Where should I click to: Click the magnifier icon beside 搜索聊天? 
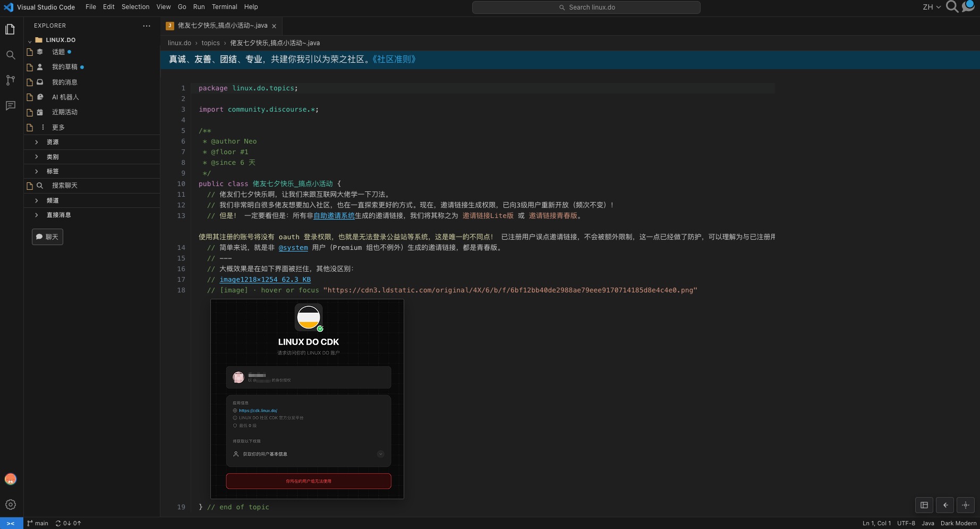pos(40,186)
